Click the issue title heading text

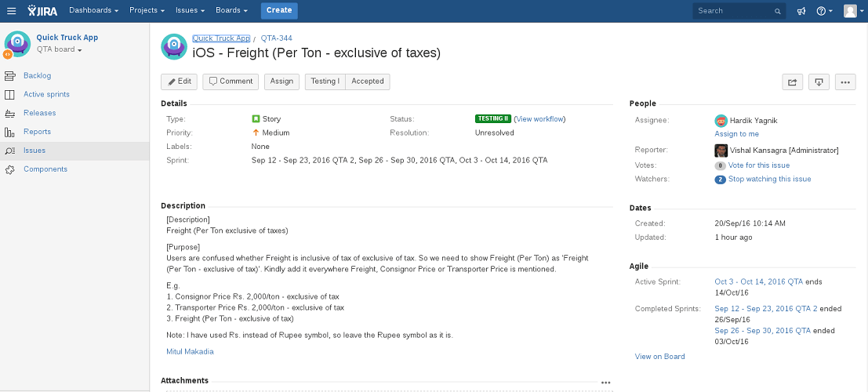(316, 53)
